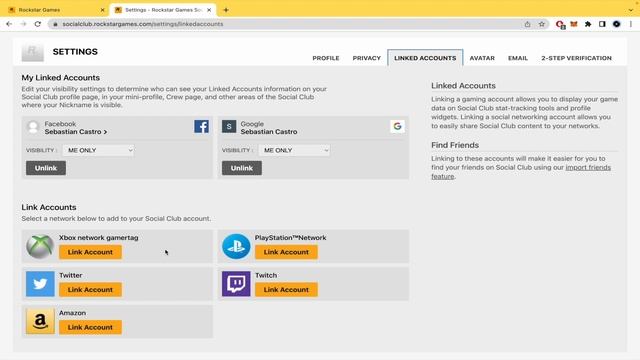This screenshot has height=360, width=640.
Task: Toggle the browser side panel
Action: pos(602,24)
